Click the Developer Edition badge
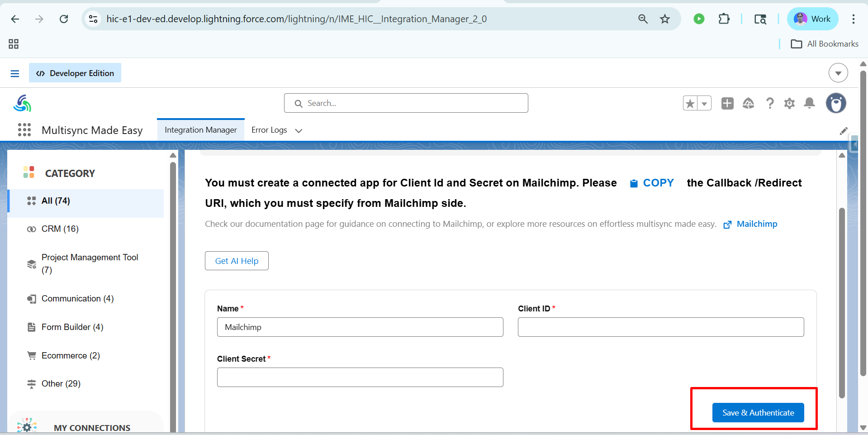 [75, 73]
